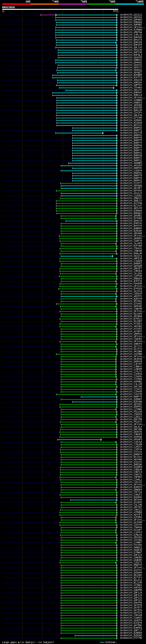Click the white query sequence bar

[x=60, y=10]
